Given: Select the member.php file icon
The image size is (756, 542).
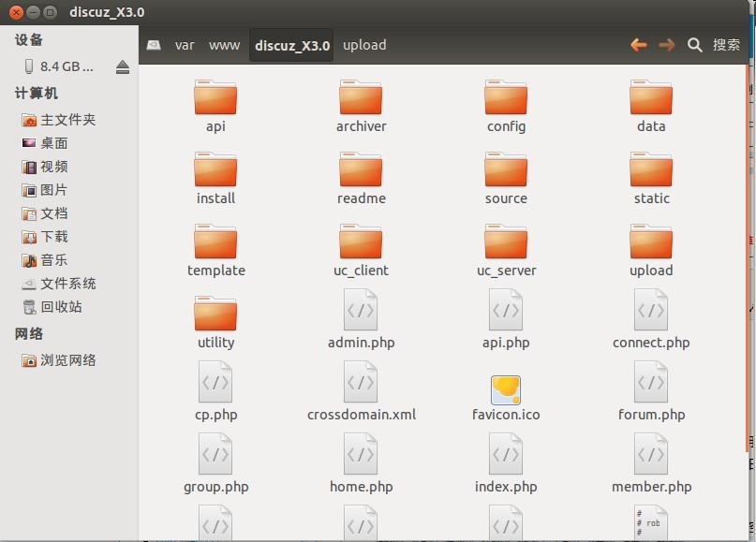Looking at the screenshot, I should [651, 454].
